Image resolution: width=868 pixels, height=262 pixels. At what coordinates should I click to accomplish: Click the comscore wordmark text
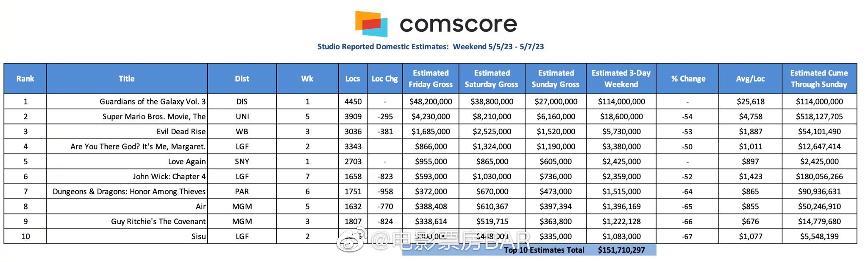pyautogui.click(x=458, y=25)
